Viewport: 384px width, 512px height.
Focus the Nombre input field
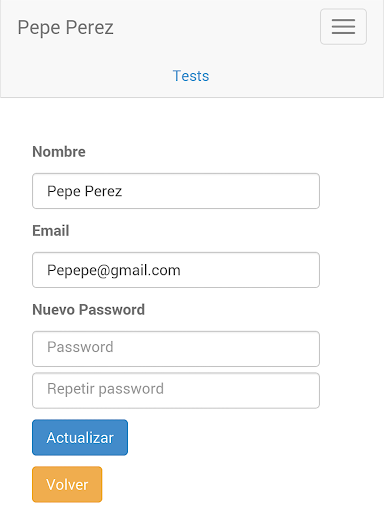coord(176,191)
